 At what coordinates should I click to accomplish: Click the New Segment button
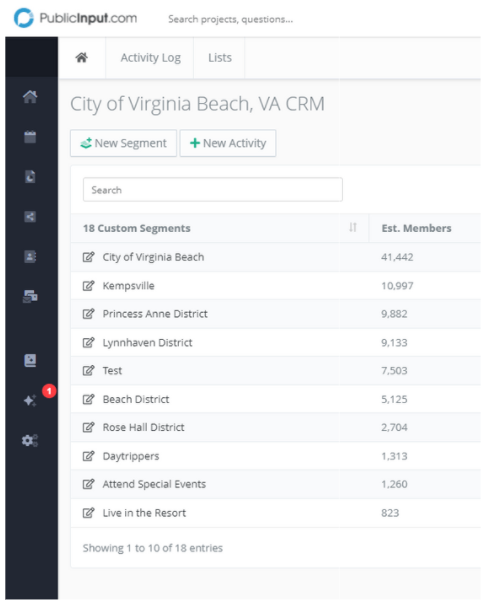[123, 143]
